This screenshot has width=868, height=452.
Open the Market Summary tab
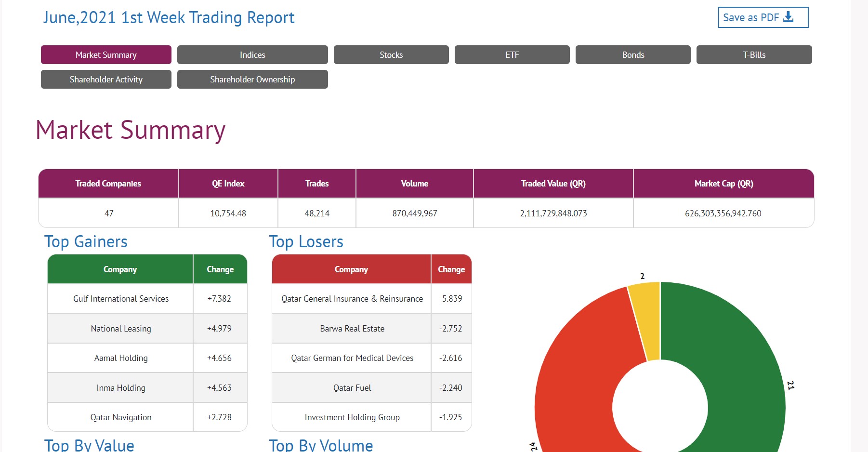(x=106, y=55)
